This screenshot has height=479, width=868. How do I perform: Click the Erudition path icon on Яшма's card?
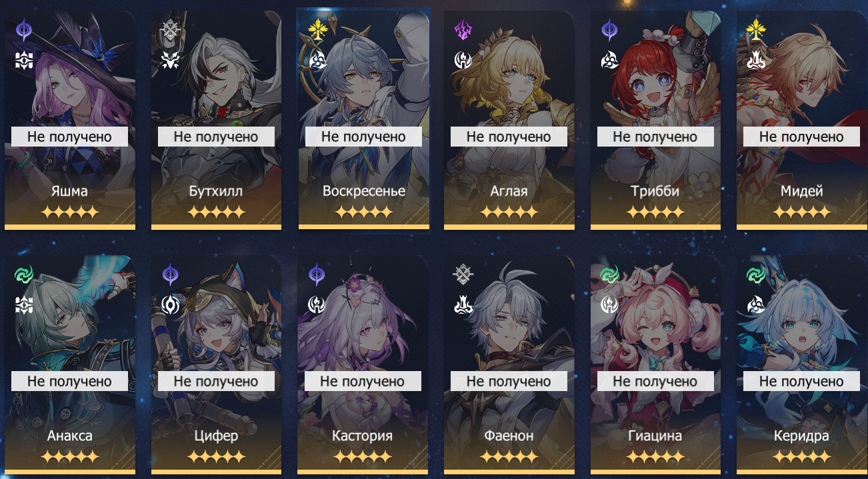tap(24, 61)
